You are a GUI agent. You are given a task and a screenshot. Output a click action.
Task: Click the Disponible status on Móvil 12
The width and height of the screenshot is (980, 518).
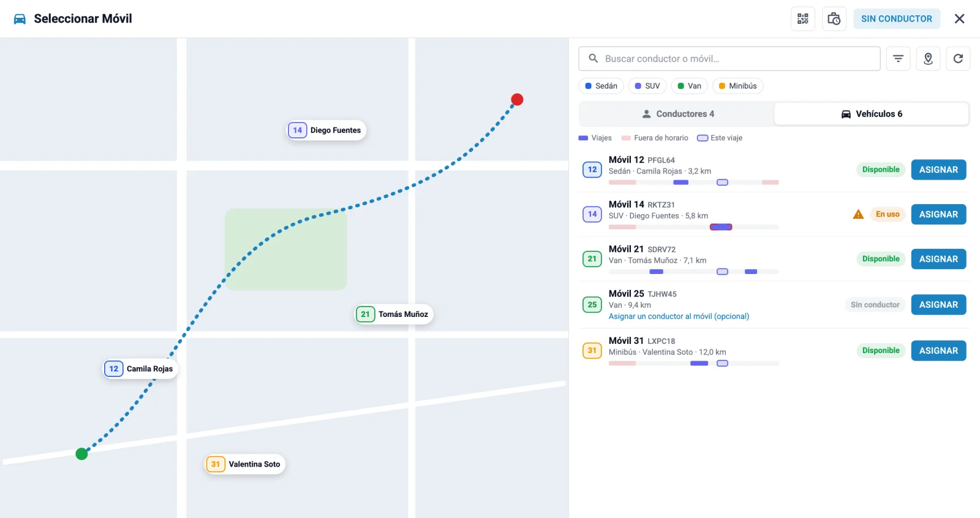[881, 170]
